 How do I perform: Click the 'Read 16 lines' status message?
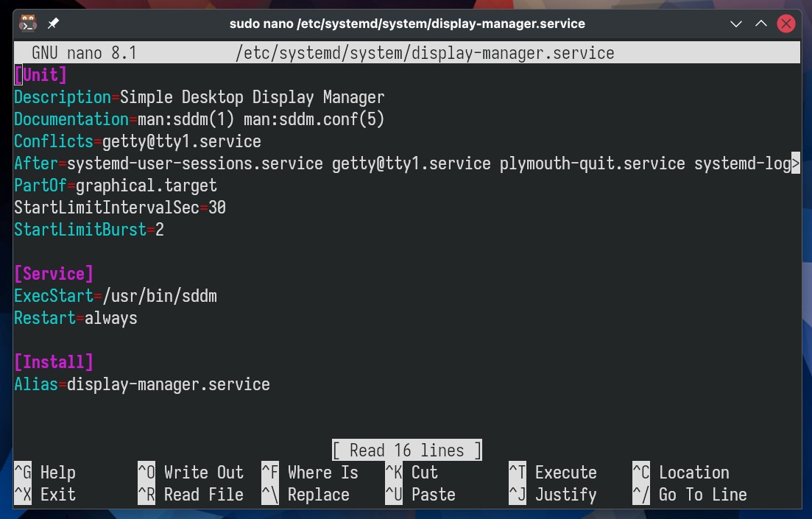pos(407,450)
